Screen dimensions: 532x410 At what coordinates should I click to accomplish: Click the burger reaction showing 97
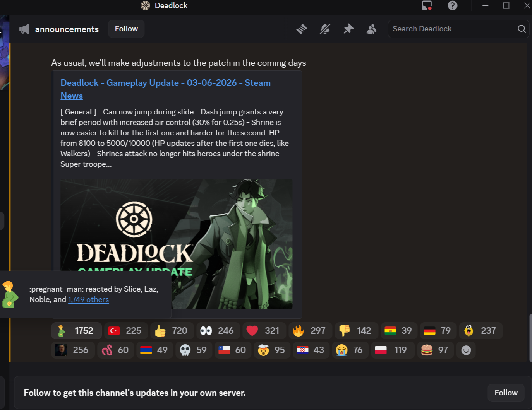click(435, 350)
